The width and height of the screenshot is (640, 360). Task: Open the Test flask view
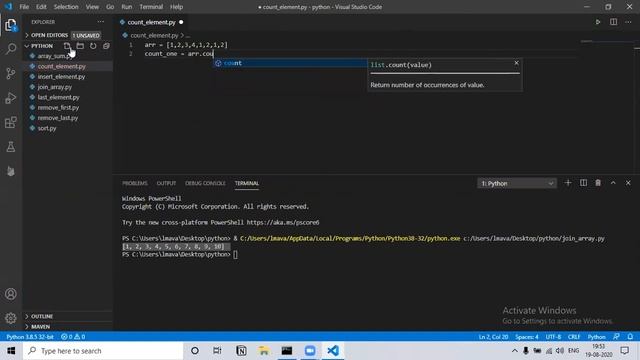[x=11, y=147]
